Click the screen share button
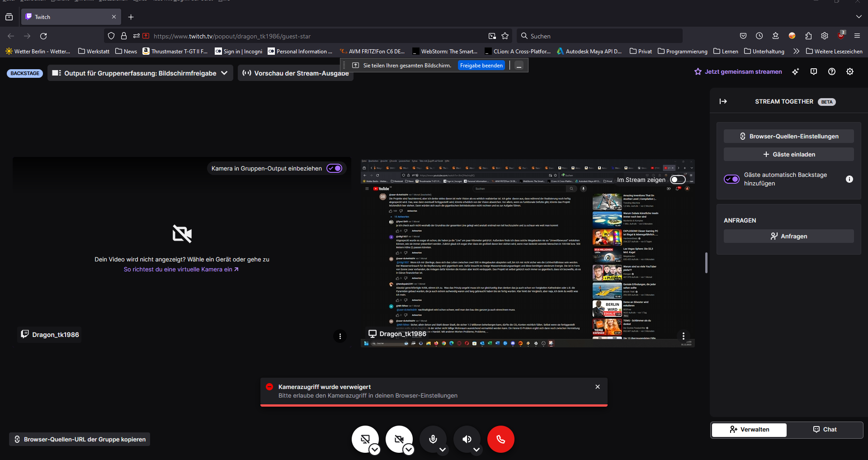The image size is (868, 460). click(x=365, y=439)
